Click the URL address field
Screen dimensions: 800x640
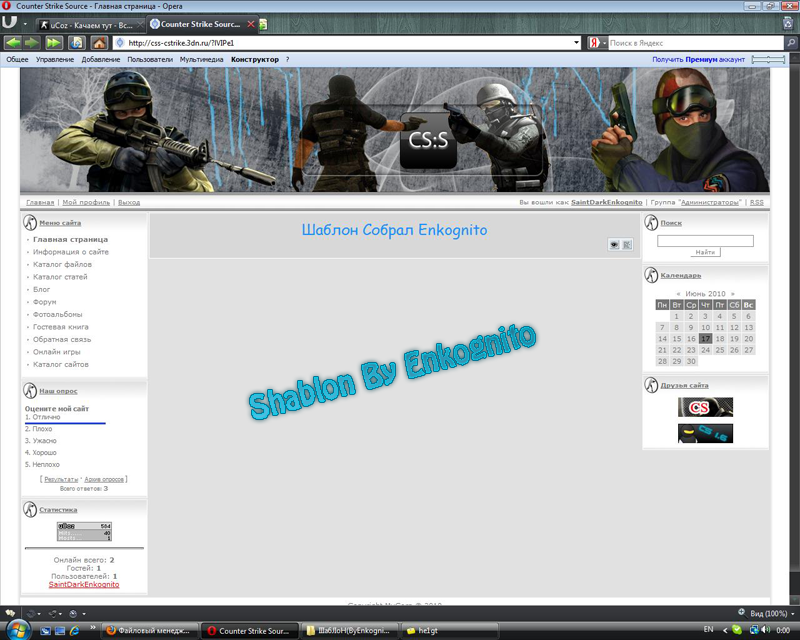[349, 43]
